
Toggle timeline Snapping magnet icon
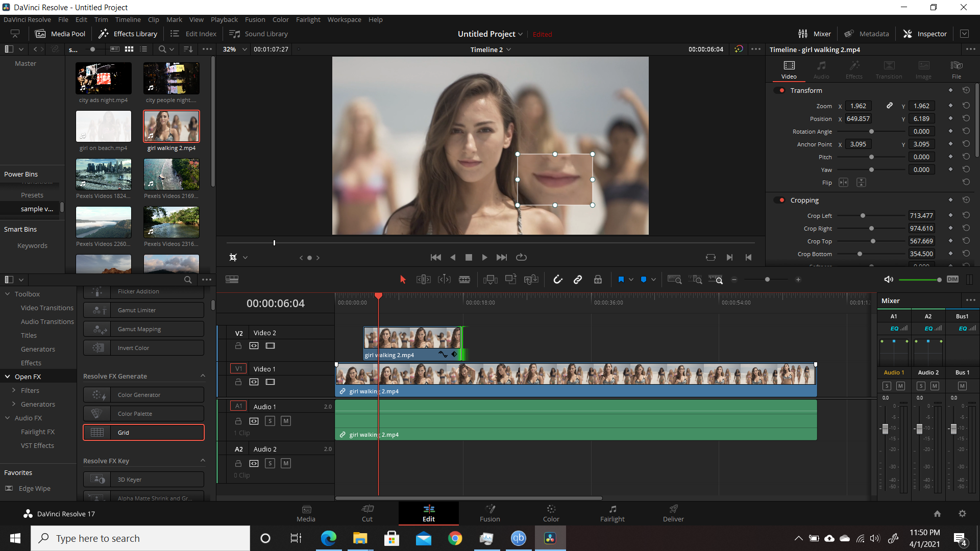[x=558, y=280]
